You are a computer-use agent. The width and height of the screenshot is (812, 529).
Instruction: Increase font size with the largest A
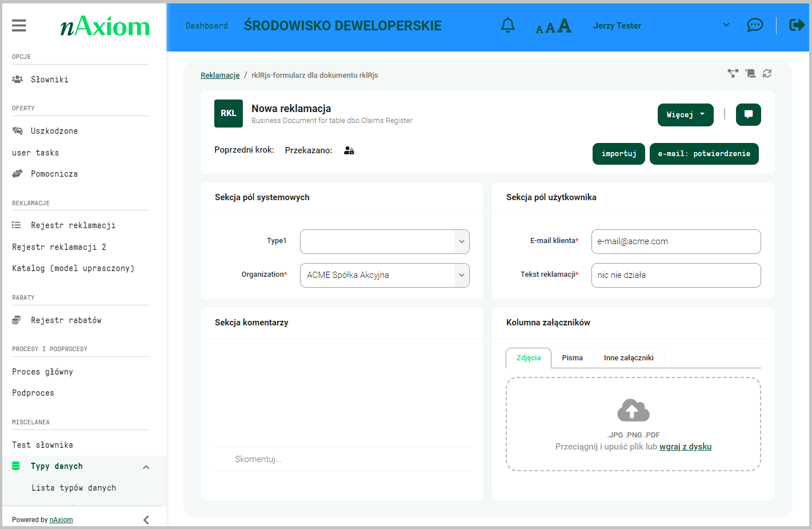pyautogui.click(x=564, y=25)
